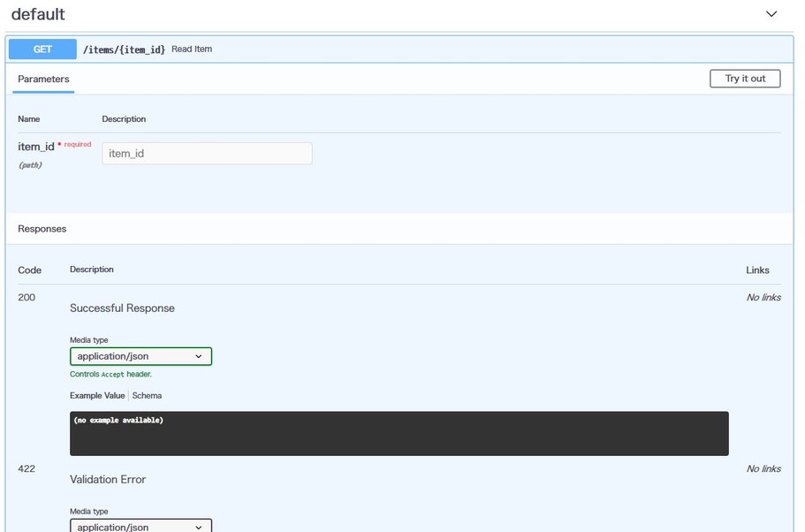Image resolution: width=805 pixels, height=532 pixels.
Task: Click the /items/{item_id} endpoint path
Action: [124, 49]
